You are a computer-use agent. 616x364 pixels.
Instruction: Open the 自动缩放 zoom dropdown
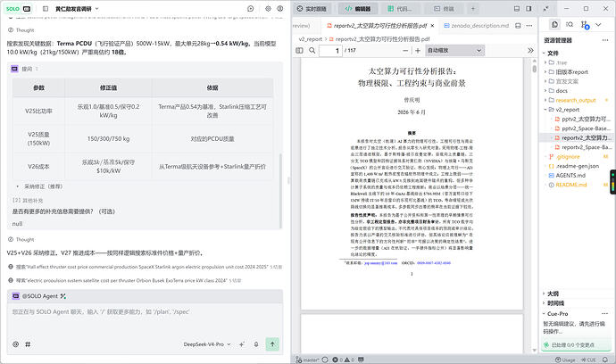(x=455, y=51)
